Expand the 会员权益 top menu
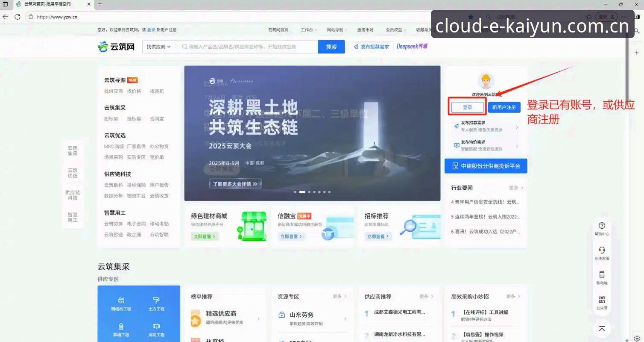 point(396,30)
